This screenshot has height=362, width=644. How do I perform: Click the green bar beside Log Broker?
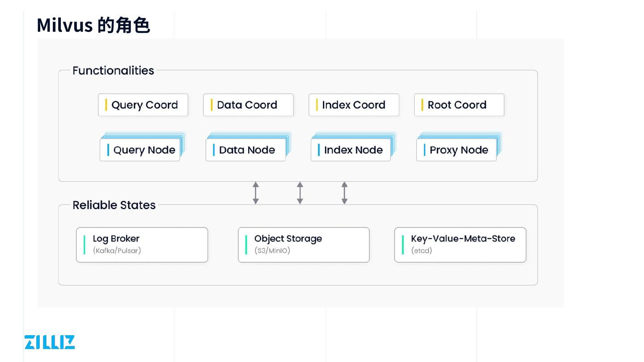pyautogui.click(x=85, y=245)
